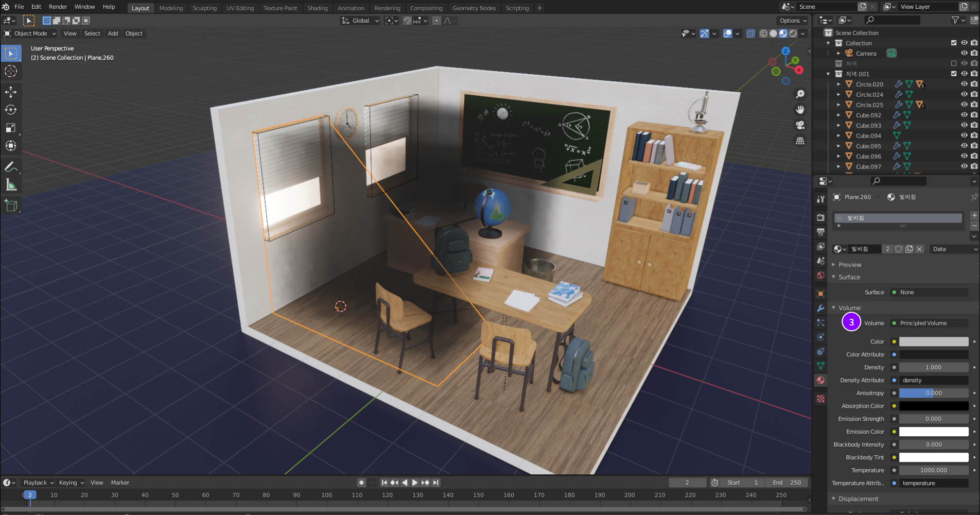The image size is (980, 515).
Task: Open the Playback menu in the timeline
Action: [x=39, y=483]
